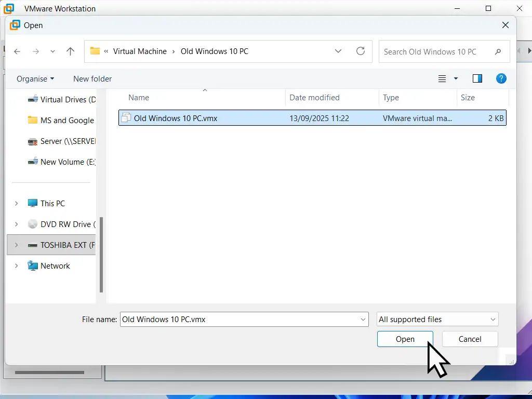Click the Back navigation arrow
Image resolution: width=532 pixels, height=399 pixels.
pos(17,51)
